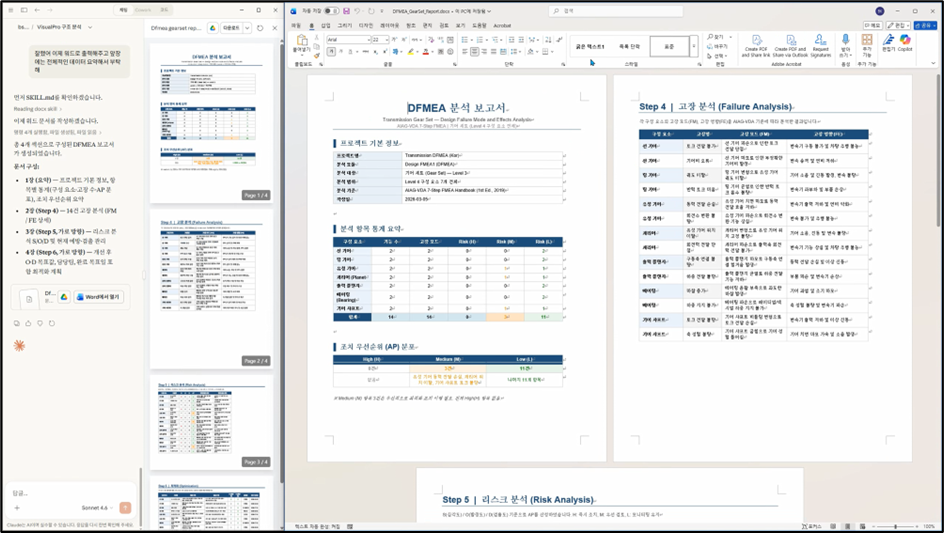Expand the VisualPro chat title chevron
944x533 pixels.
tap(90, 27)
